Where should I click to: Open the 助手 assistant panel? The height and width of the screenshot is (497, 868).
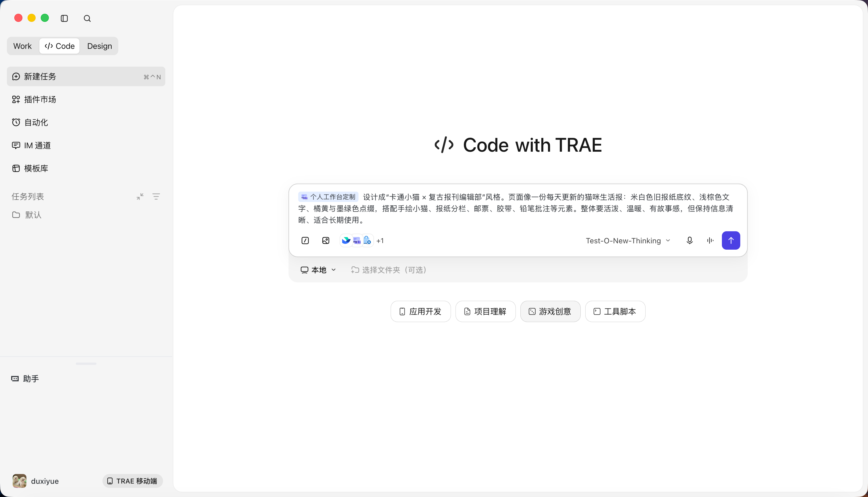(x=25, y=379)
